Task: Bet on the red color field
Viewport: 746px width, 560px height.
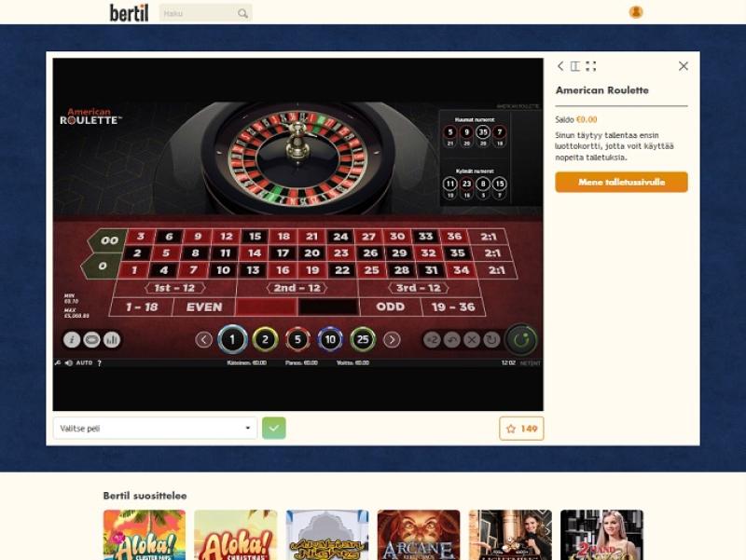Action: click(267, 307)
